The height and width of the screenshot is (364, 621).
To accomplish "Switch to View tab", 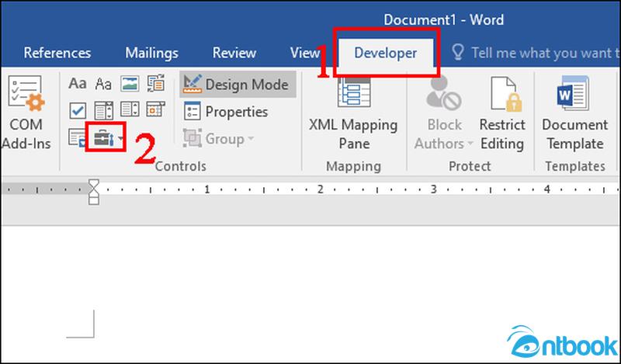I will 305,53.
